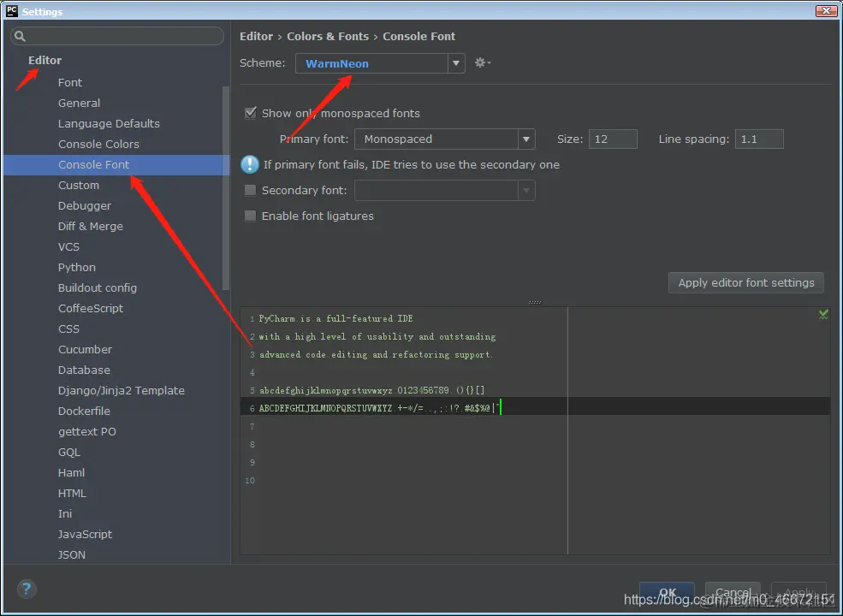Open the Scheme dropdown arrow
Screen dimensions: 843x616
[456, 63]
